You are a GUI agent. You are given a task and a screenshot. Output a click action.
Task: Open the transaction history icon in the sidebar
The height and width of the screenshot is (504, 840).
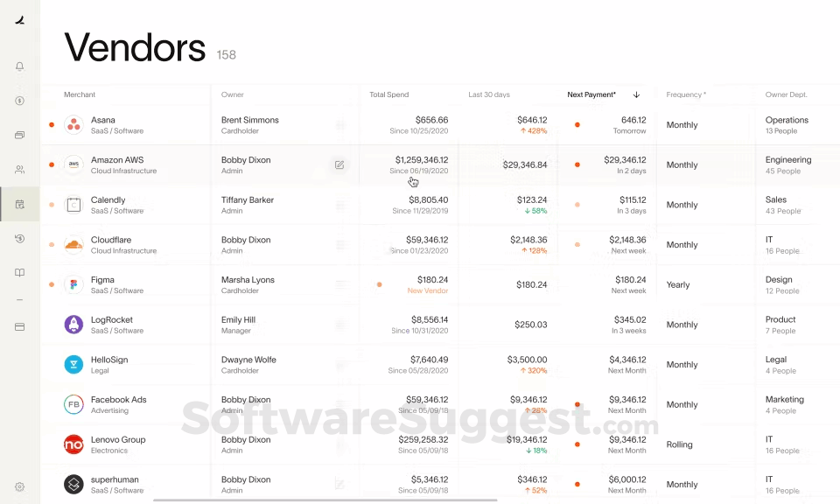point(19,238)
